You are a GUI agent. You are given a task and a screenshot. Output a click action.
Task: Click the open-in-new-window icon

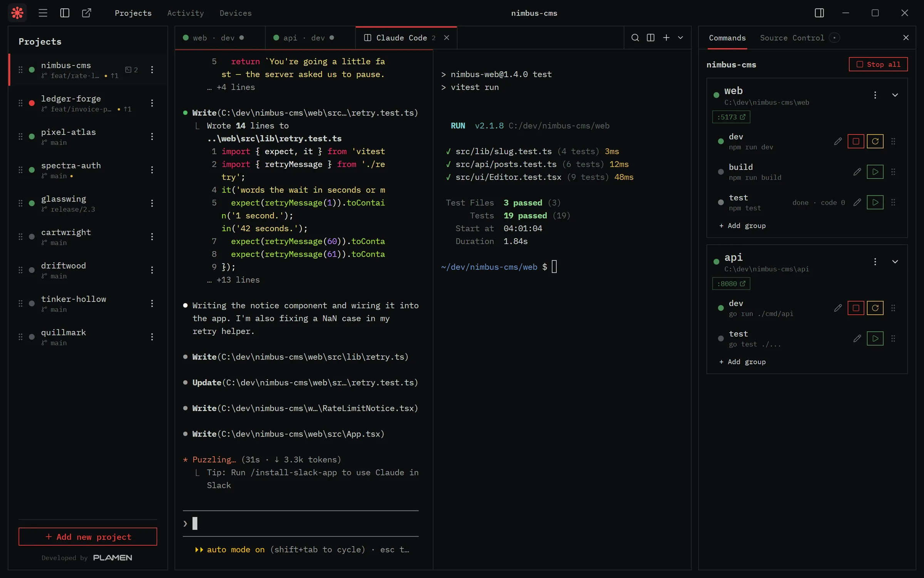(87, 13)
